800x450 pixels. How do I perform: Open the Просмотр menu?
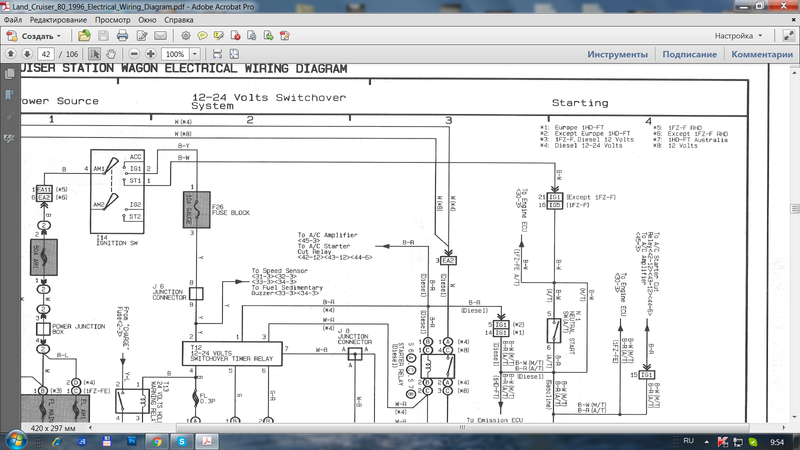(112, 20)
